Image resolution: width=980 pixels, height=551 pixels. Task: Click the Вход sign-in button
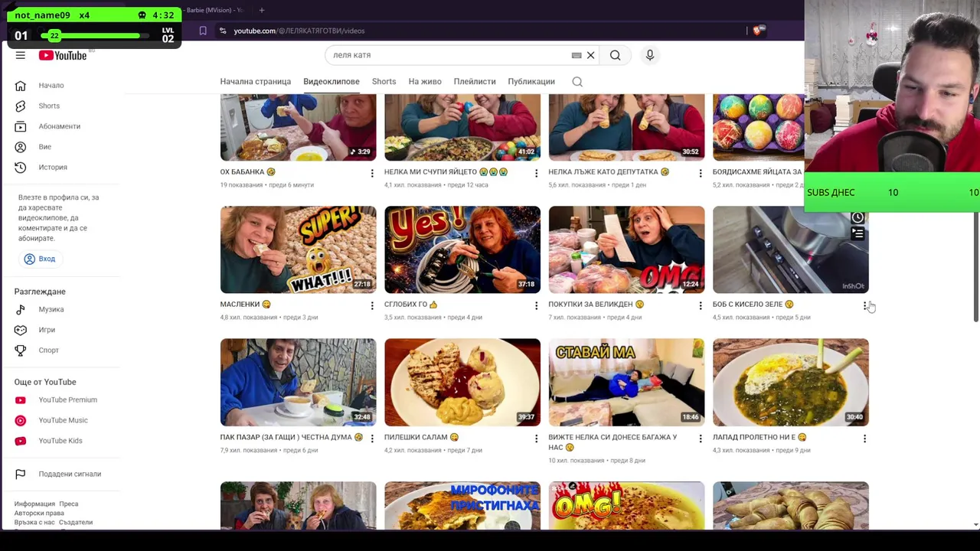(x=39, y=259)
